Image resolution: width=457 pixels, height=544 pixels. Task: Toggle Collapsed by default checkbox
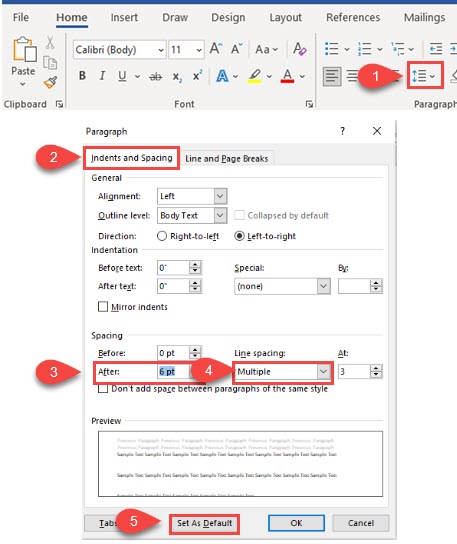[239, 215]
